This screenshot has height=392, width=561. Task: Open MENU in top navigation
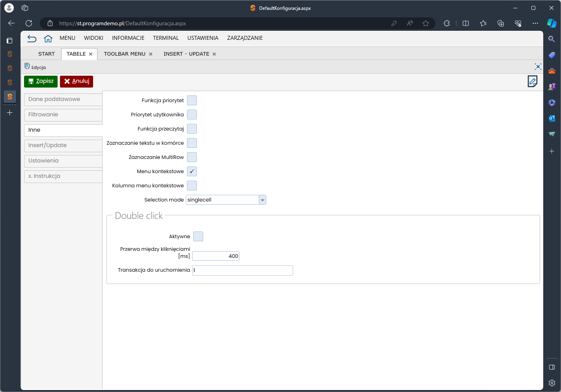tap(67, 38)
